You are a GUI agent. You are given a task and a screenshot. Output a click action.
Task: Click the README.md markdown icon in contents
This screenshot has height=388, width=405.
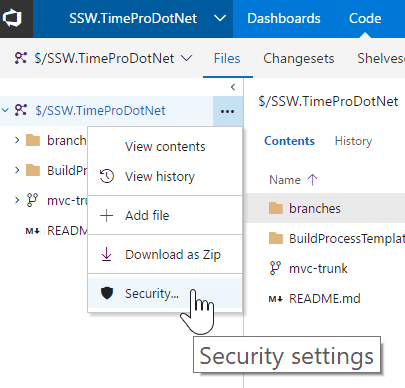[x=276, y=299]
